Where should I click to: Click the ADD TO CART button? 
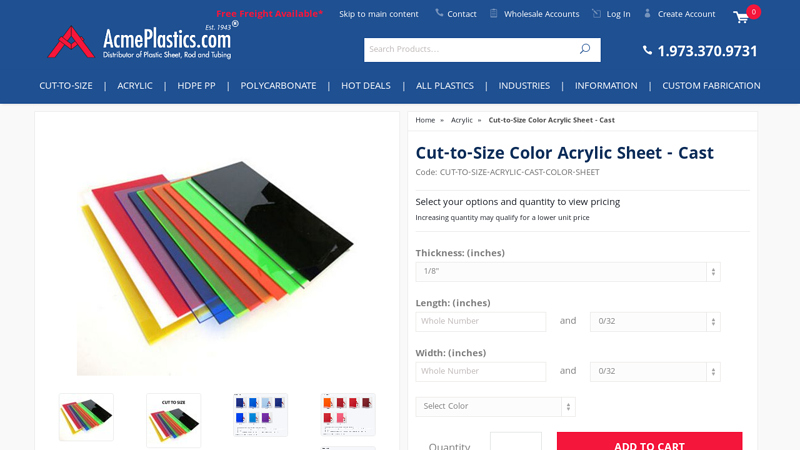tap(649, 441)
